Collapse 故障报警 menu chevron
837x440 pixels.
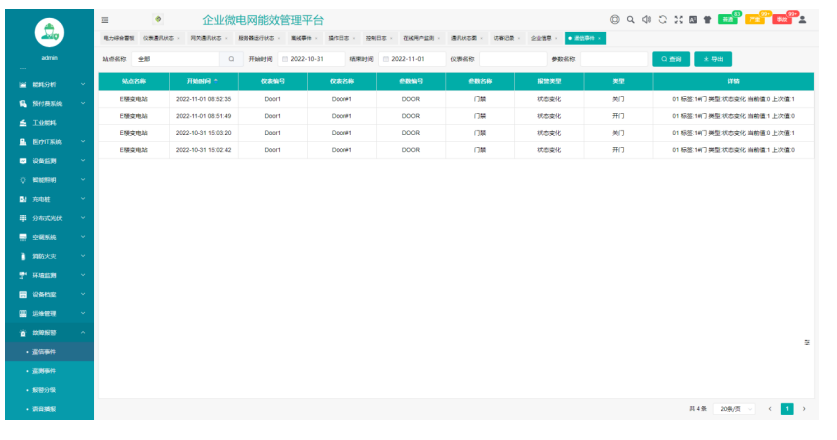pyautogui.click(x=83, y=332)
